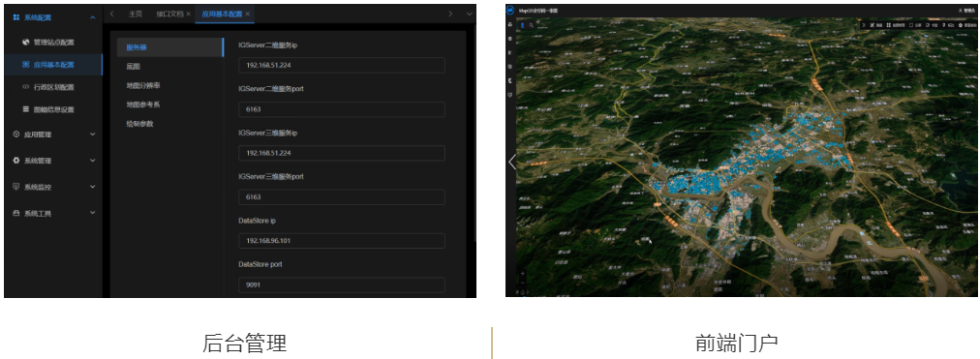Click the 系统监控 monitor icon

[x=16, y=187]
